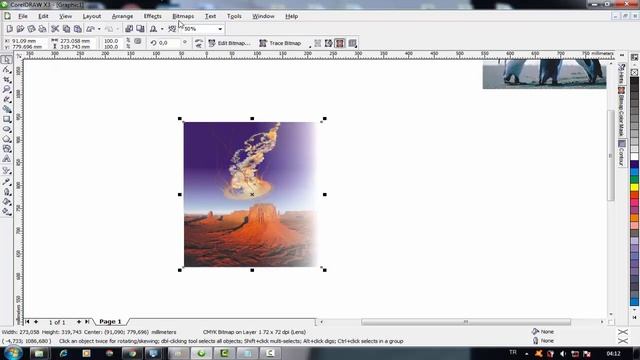Choose the Freehand drawing tool

(x=7, y=99)
